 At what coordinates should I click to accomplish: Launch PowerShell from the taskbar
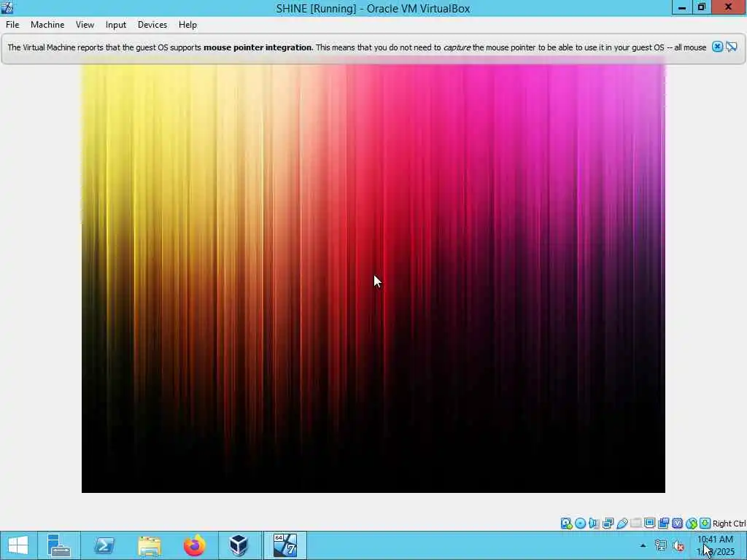[x=104, y=545]
